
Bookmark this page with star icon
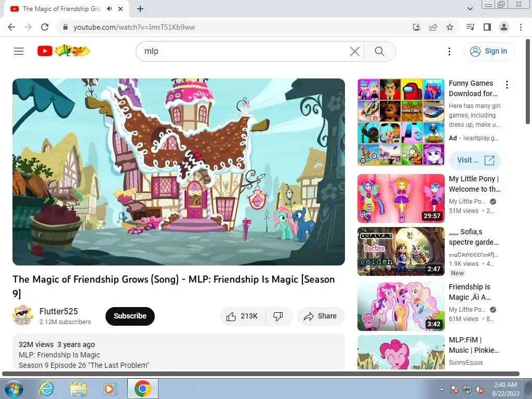(x=450, y=27)
